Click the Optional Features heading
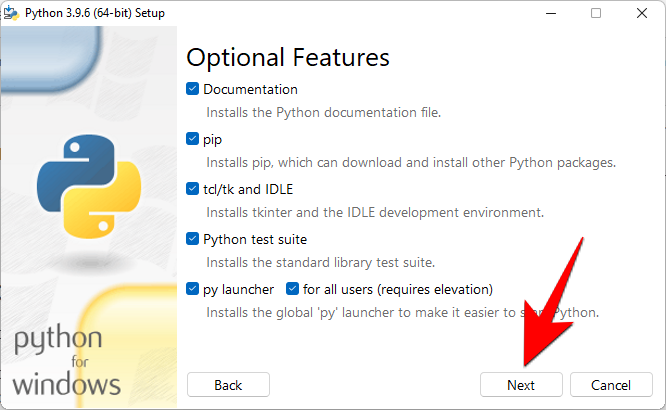Screen dimensions: 666x410 coord(288,57)
